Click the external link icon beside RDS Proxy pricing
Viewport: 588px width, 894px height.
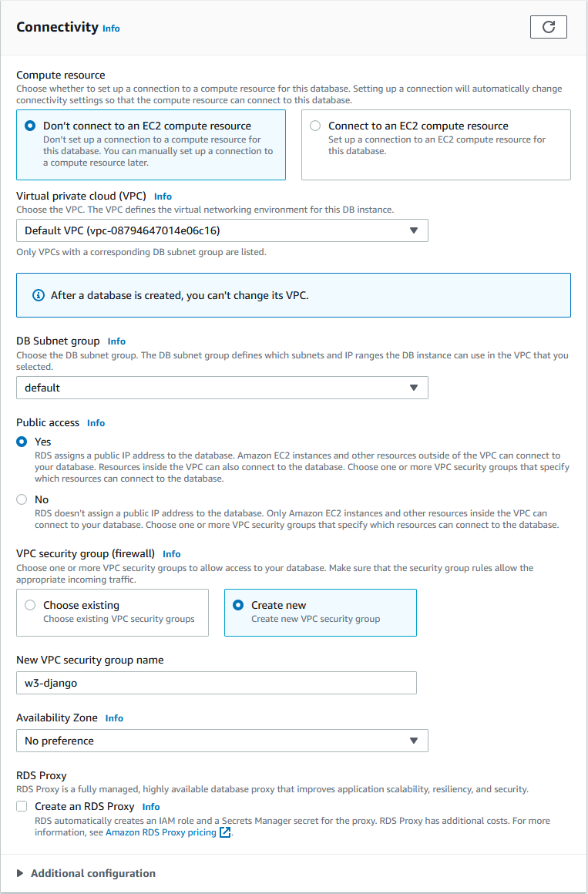[x=225, y=832]
